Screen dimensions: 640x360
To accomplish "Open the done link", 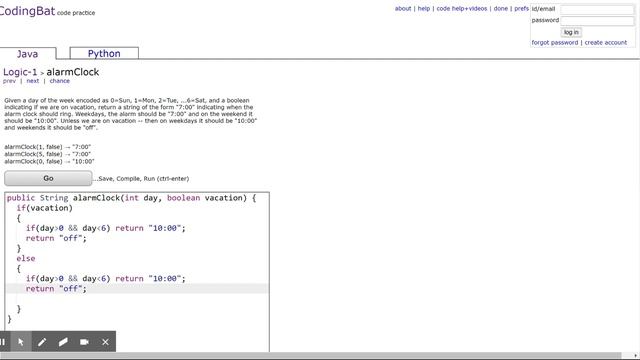I will (500, 9).
